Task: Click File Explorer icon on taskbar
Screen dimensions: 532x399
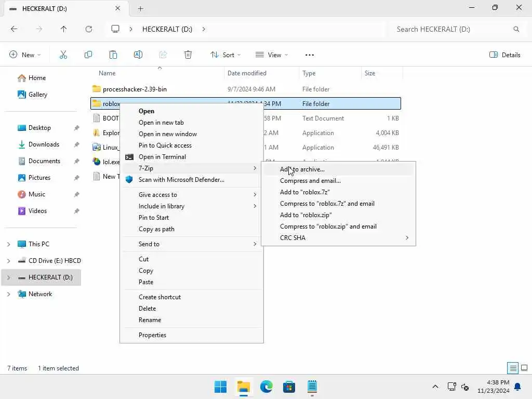Action: pyautogui.click(x=244, y=387)
